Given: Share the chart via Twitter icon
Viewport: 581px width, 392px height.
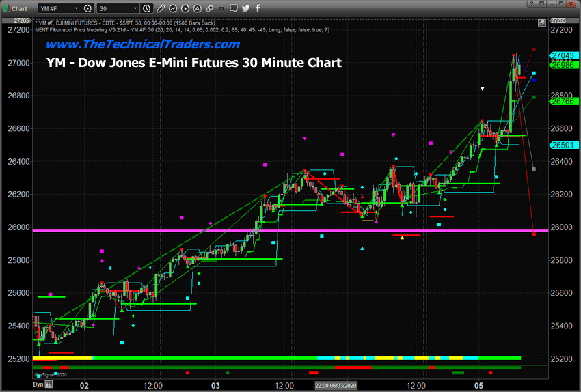Looking at the screenshot, I should point(245,8).
